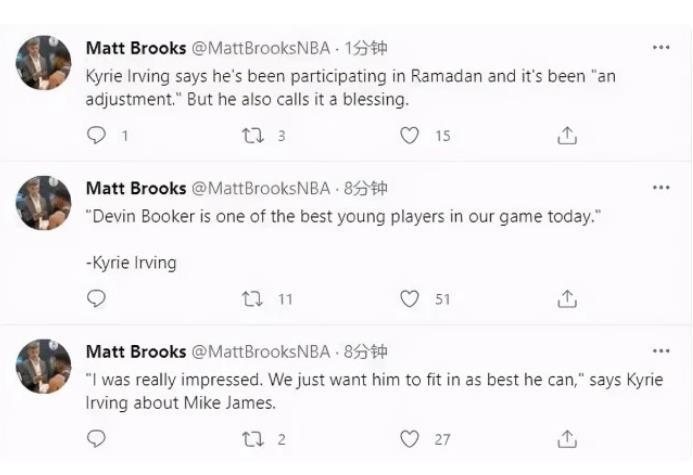Retweet the Ramadan tweet
The width and height of the screenshot is (693, 475).
point(254,136)
